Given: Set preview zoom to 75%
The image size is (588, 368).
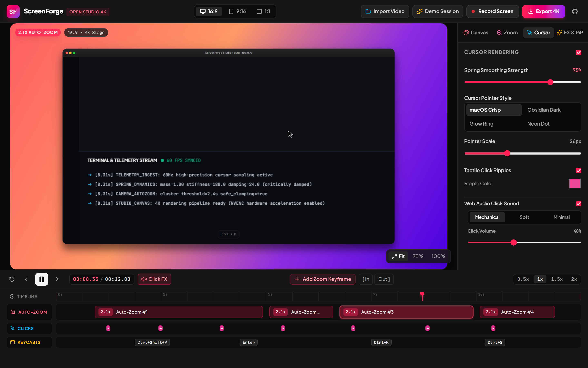Looking at the screenshot, I should click(418, 256).
